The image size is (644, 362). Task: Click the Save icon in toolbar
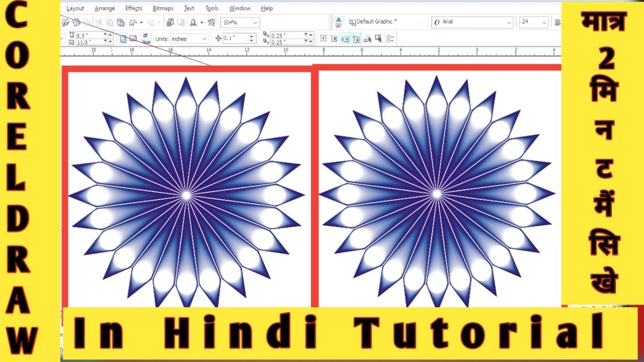(x=76, y=22)
